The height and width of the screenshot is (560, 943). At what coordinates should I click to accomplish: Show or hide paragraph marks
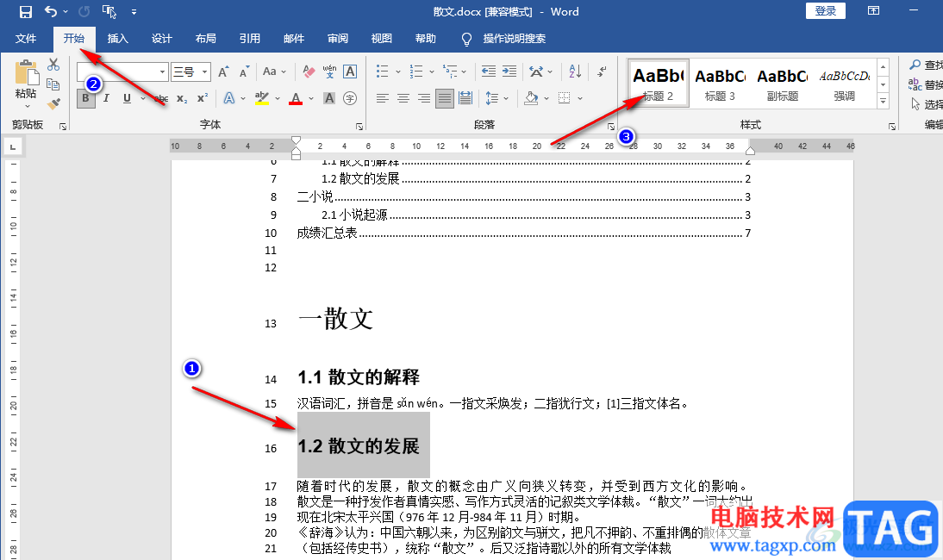602,72
